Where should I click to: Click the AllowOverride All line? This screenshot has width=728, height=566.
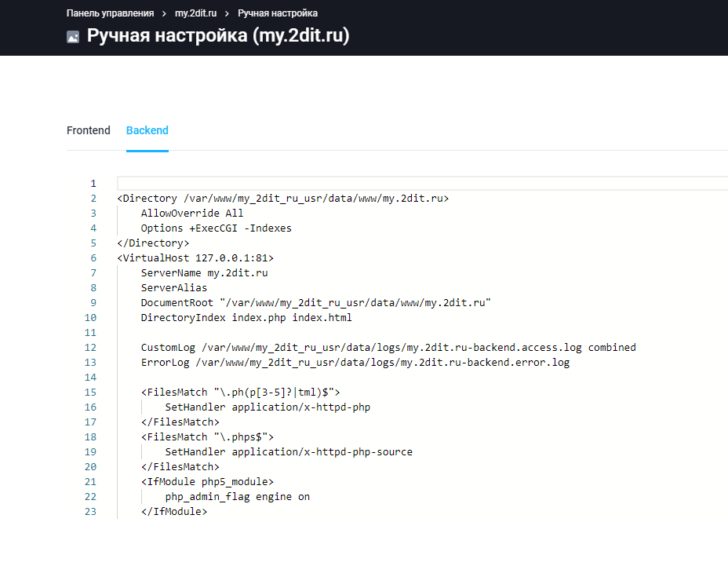coord(192,214)
